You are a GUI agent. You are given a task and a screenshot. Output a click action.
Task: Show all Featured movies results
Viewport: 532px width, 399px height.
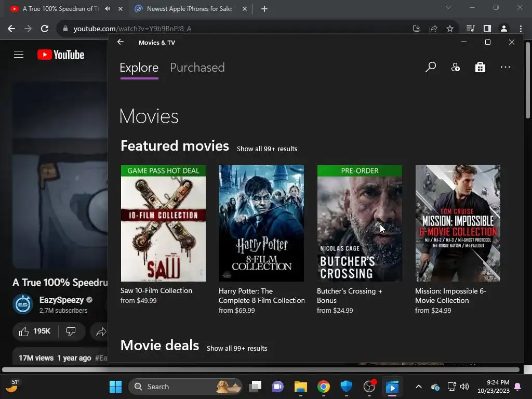tap(267, 149)
